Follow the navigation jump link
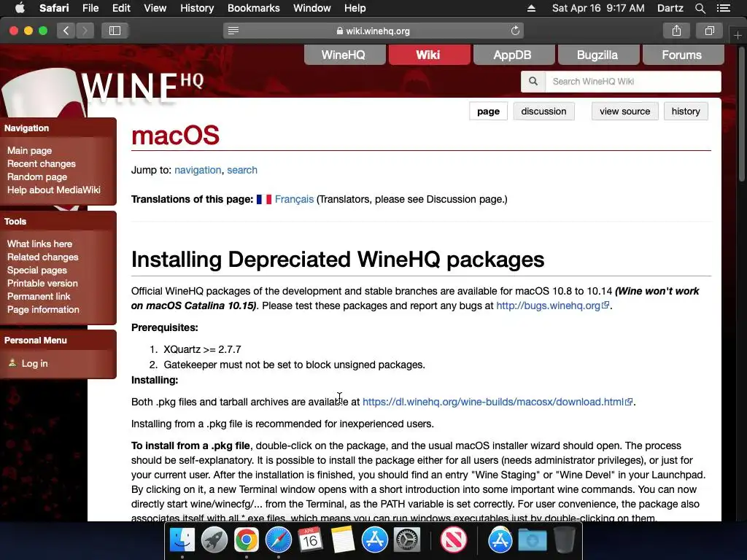Screen dimensions: 747x560 click(198, 170)
